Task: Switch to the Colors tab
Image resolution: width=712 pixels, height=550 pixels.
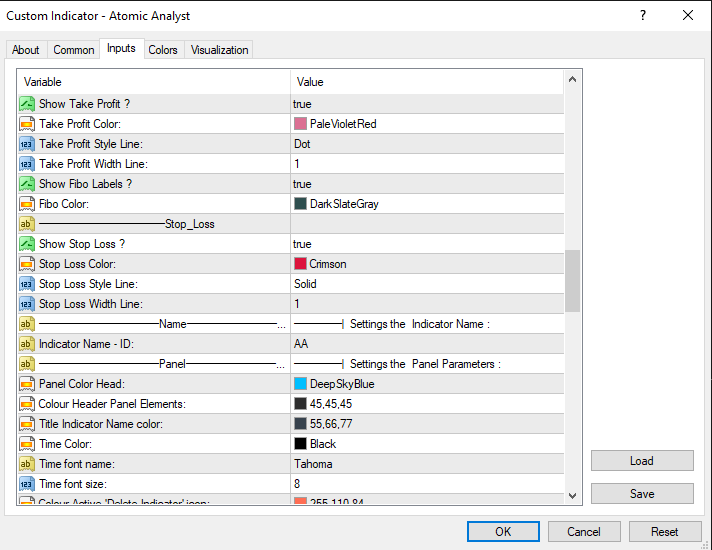Action: [x=163, y=50]
